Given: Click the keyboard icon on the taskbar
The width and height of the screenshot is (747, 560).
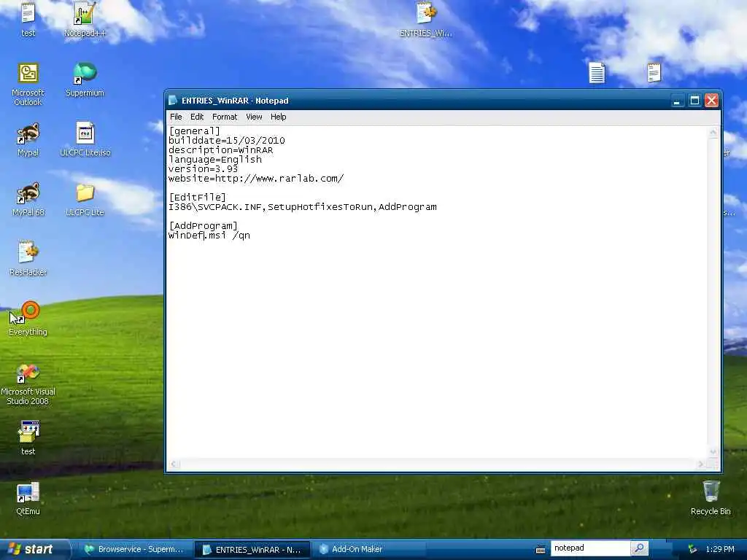Looking at the screenshot, I should coord(541,550).
